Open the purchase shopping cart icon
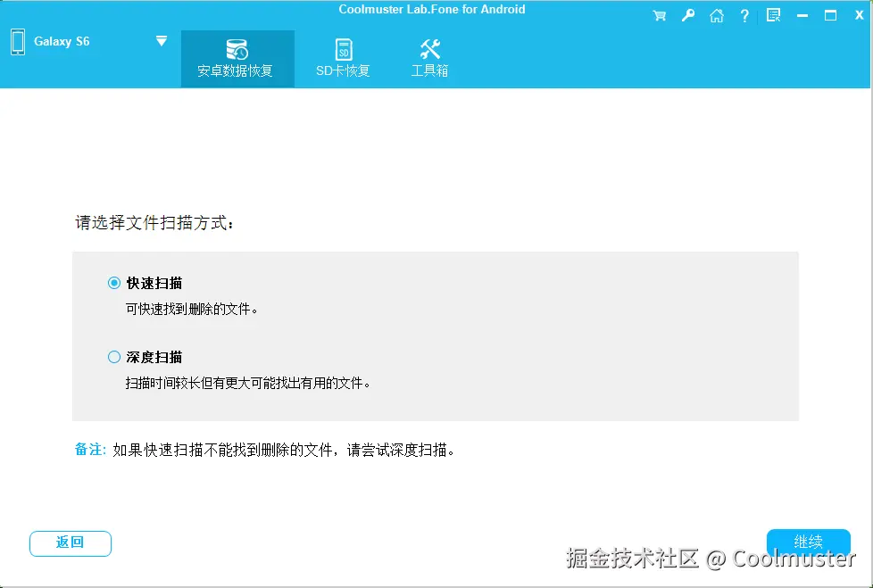Screen dimensions: 873x588 (660, 15)
